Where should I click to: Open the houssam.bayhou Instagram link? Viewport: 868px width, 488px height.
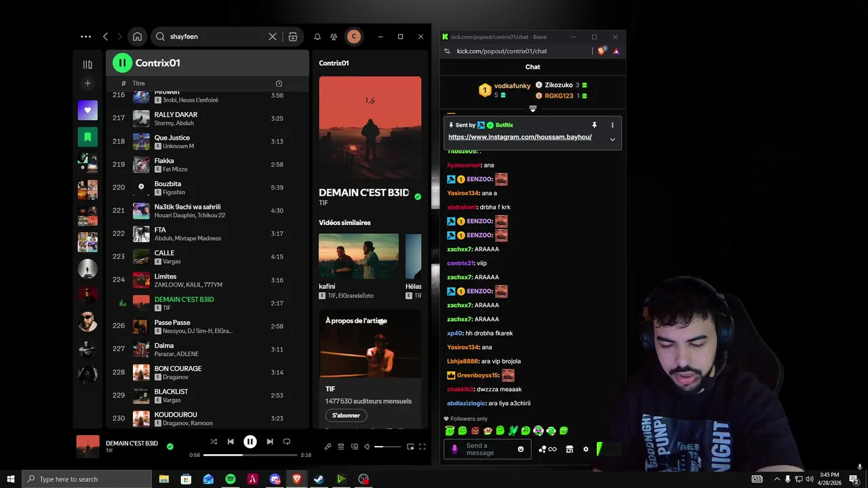[520, 137]
